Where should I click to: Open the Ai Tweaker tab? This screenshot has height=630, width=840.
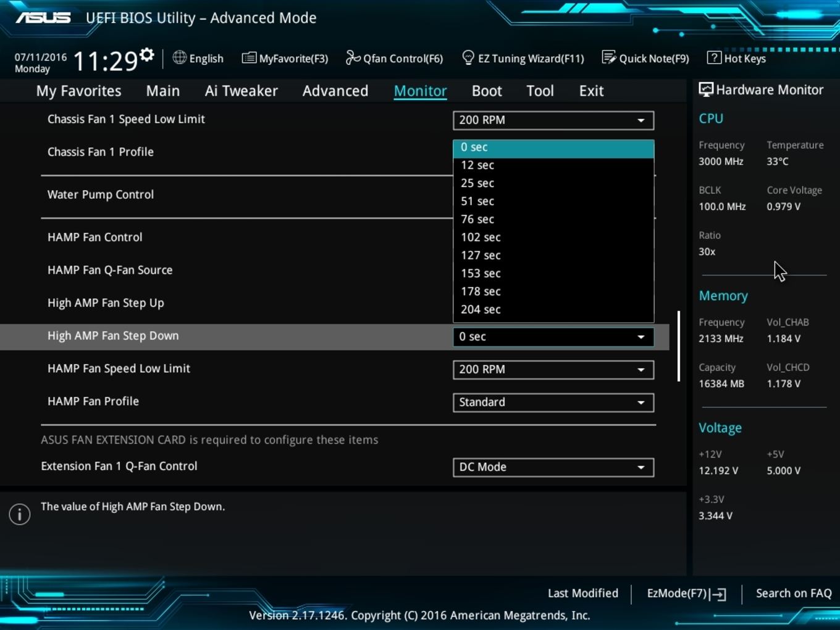(x=241, y=91)
